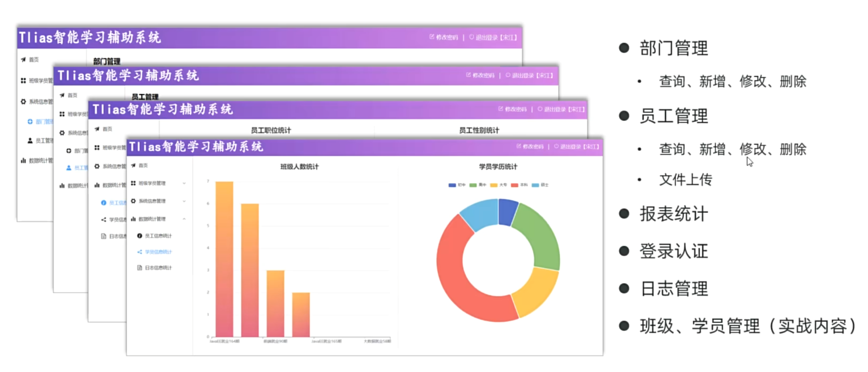The width and height of the screenshot is (868, 372).
Task: Open 员工信息统计 in the front window sidebar
Action: tap(158, 236)
